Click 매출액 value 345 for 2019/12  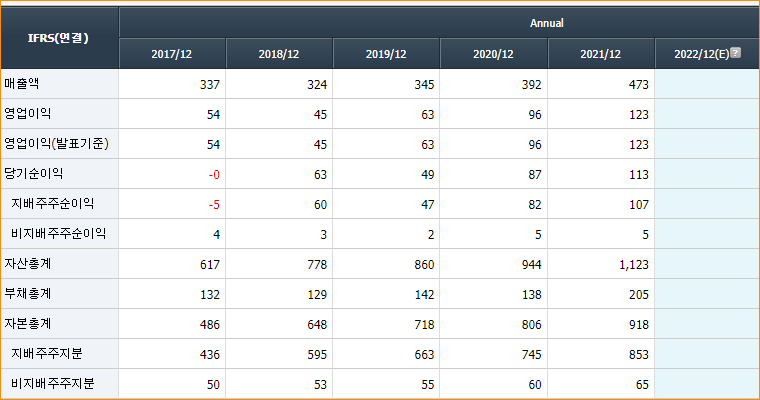point(424,85)
